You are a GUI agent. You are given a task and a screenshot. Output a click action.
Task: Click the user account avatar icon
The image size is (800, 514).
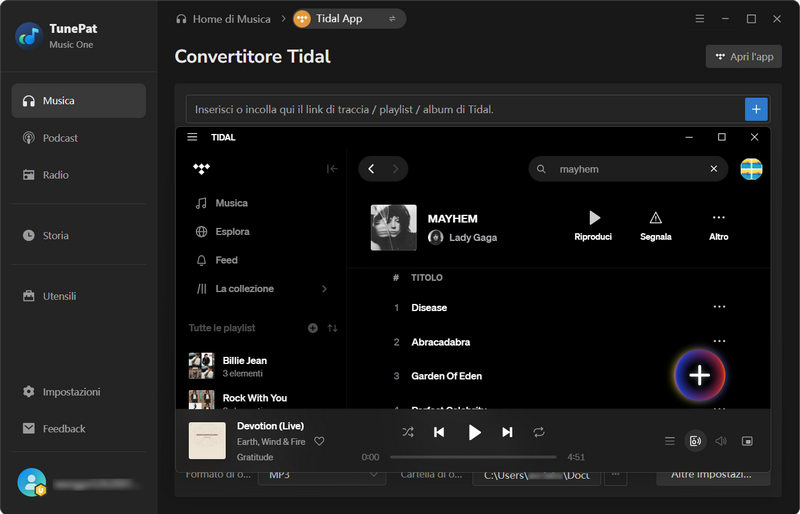point(32,482)
